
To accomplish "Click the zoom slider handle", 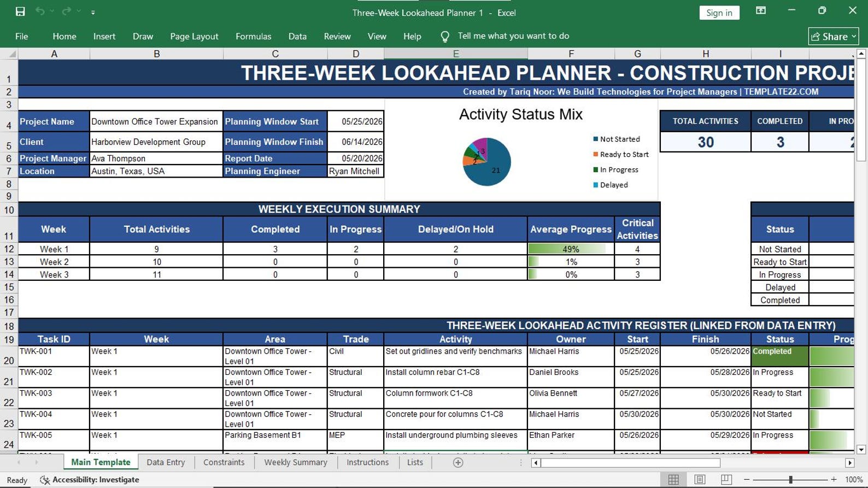I will [790, 480].
